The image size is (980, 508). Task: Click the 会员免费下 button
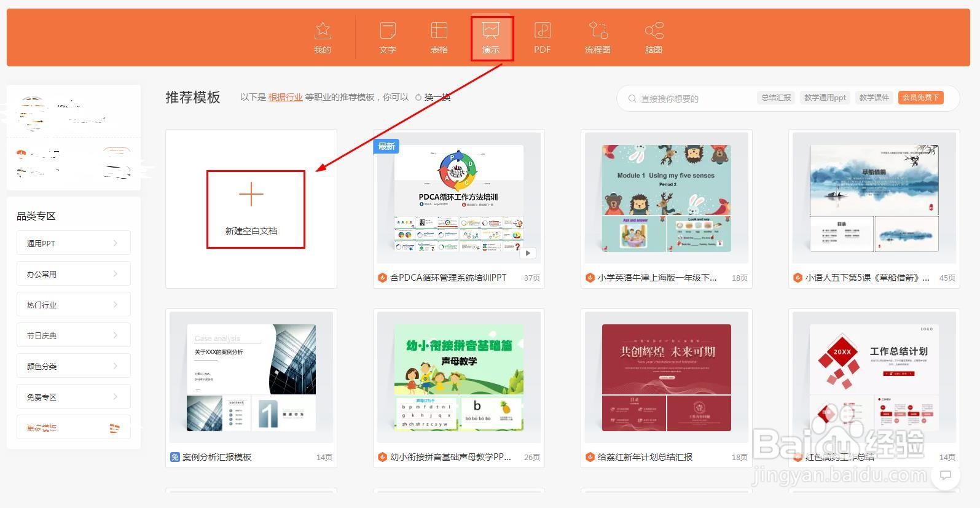[x=920, y=98]
